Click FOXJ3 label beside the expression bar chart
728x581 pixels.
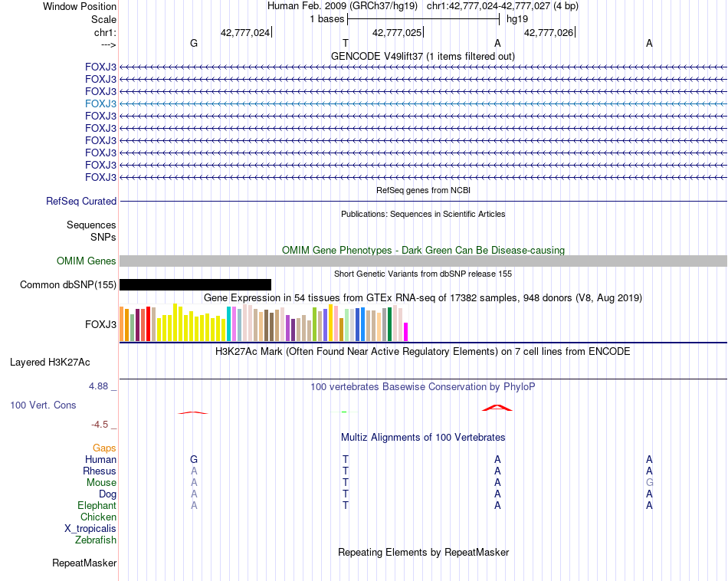100,324
